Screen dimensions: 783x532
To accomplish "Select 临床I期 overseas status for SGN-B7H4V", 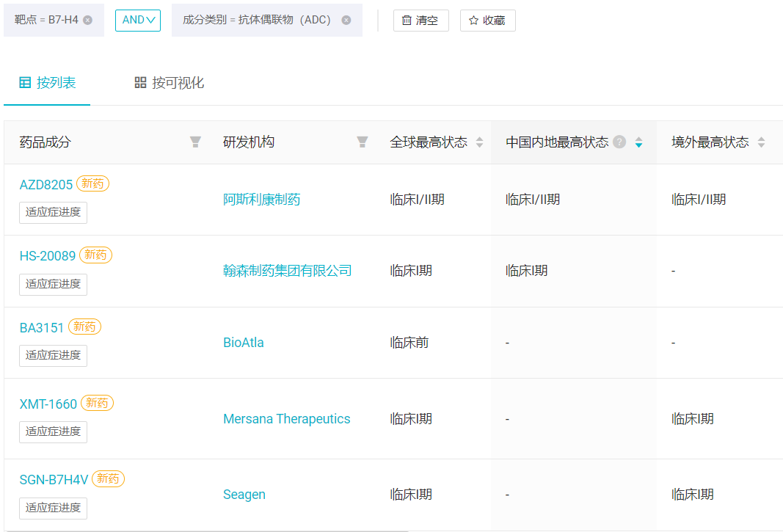I will coord(692,495).
